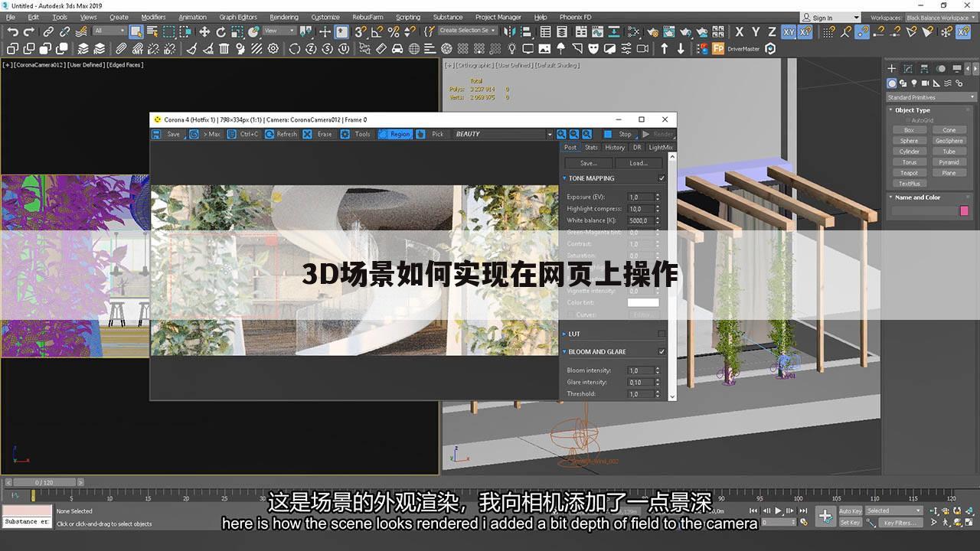Viewport: 980px width, 551px height.
Task: Open Corona VFB Tools icon
Action: [343, 134]
